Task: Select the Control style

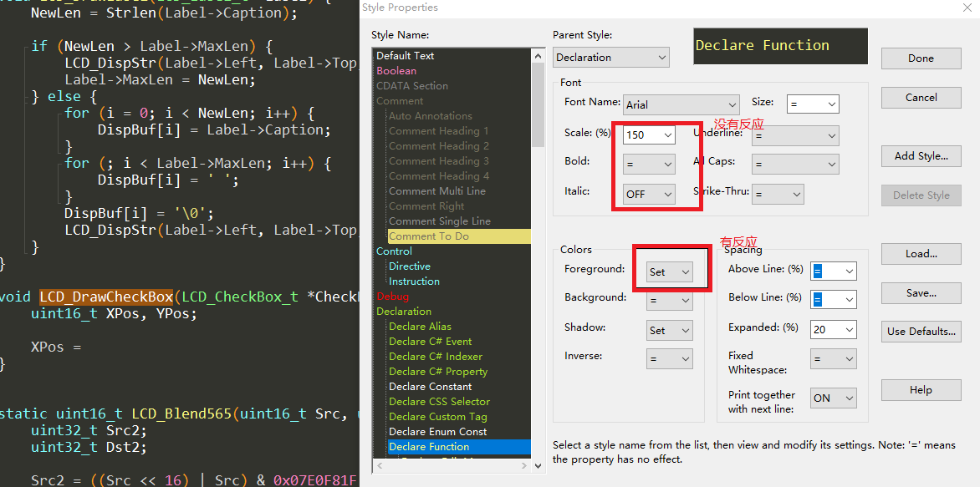Action: click(x=394, y=251)
